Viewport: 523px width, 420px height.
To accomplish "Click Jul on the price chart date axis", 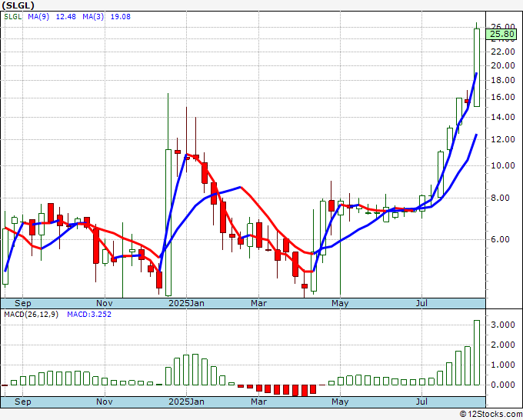I will 422,303.
